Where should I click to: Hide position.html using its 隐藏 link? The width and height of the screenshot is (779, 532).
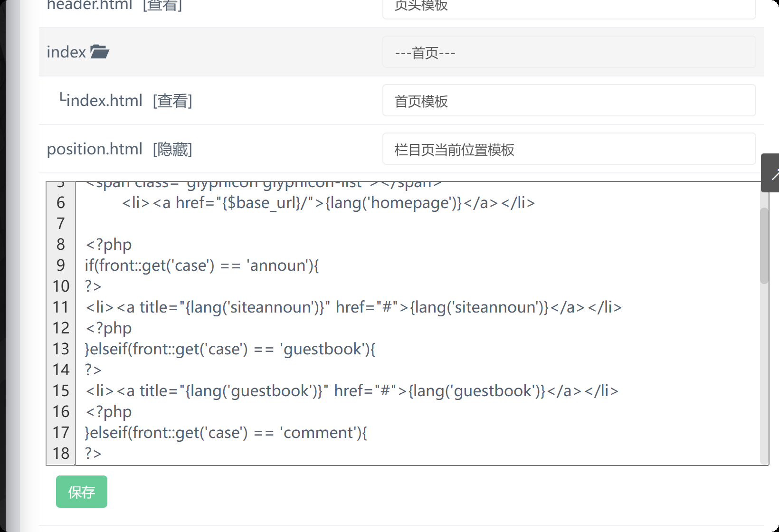pyautogui.click(x=172, y=149)
